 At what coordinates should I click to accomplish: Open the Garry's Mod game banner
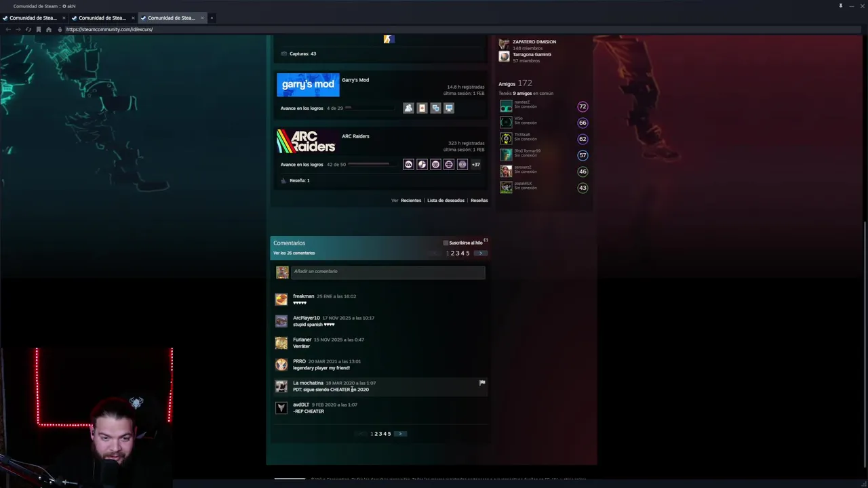click(x=308, y=85)
